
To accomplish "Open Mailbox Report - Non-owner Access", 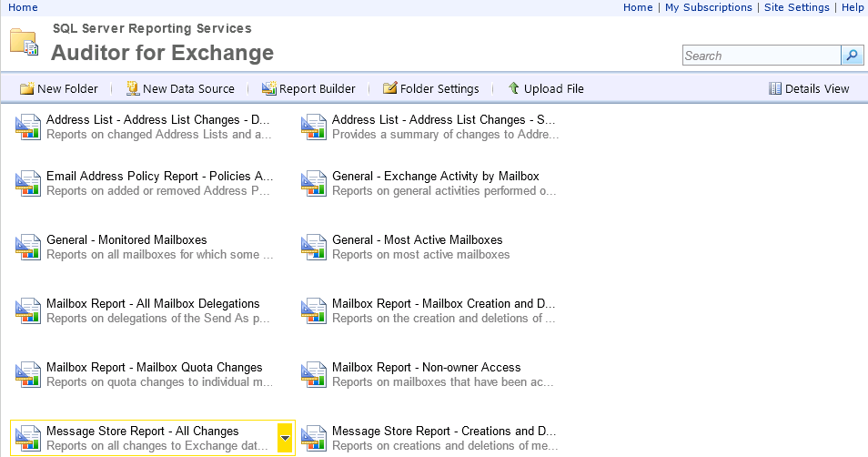I will click(426, 367).
